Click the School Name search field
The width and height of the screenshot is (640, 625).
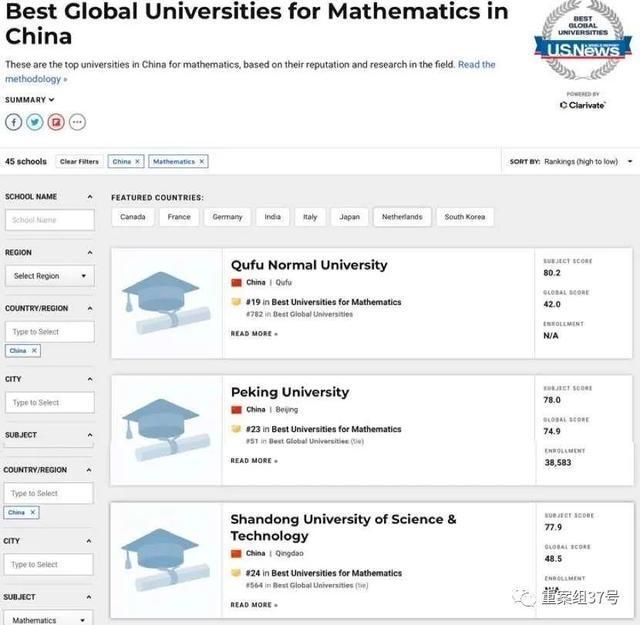tap(49, 220)
